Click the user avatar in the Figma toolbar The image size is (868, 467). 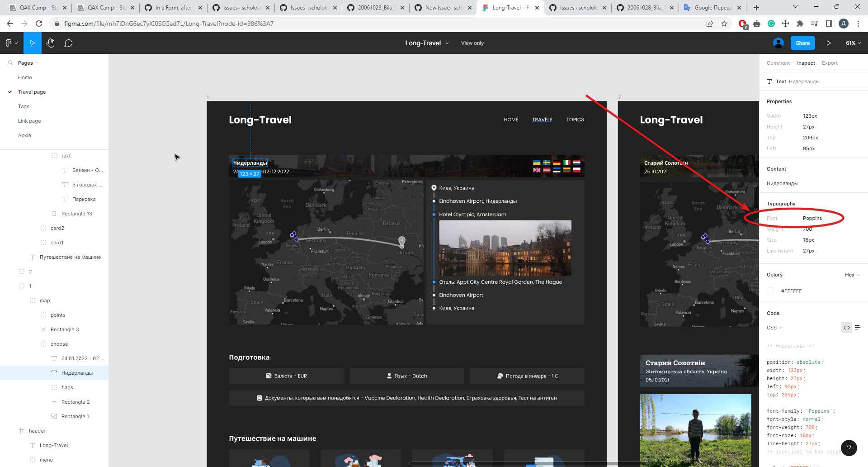click(778, 43)
